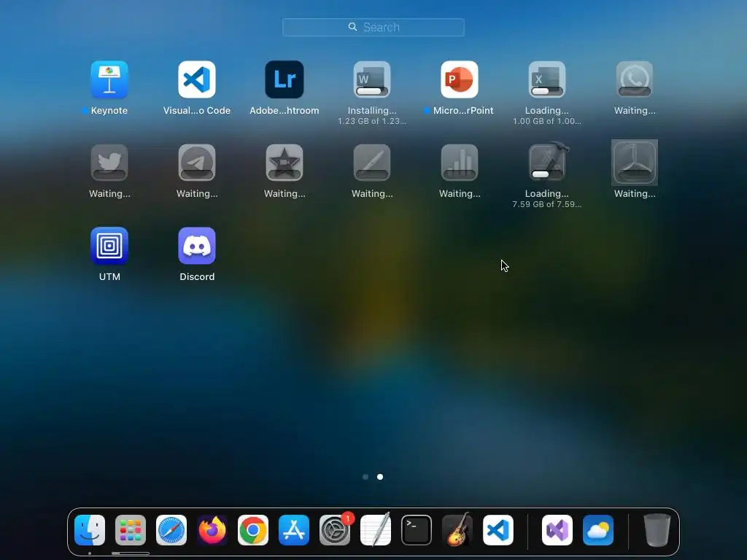Click the loading Xcode hammer icon
The height and width of the screenshot is (560, 747).
pos(547,162)
